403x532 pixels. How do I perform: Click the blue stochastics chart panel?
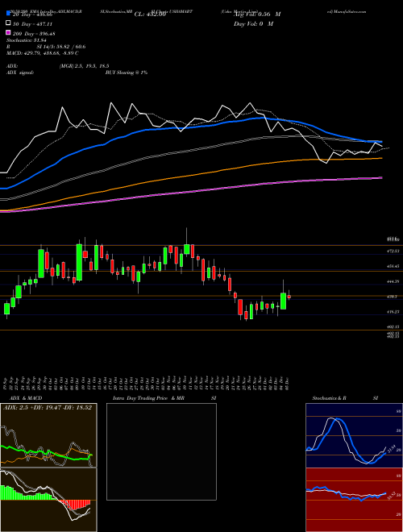[354, 435]
